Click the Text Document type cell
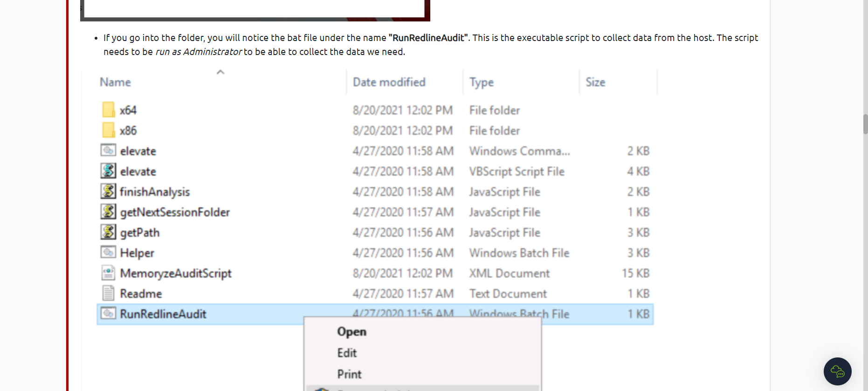The image size is (868, 391). pyautogui.click(x=508, y=294)
